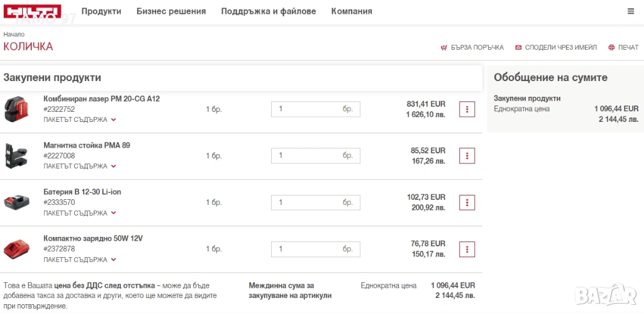Expand ПАКЕТЪТ СЪДЪРЖА under Компактно зарядно
The height and width of the screenshot is (313, 644).
click(80, 260)
